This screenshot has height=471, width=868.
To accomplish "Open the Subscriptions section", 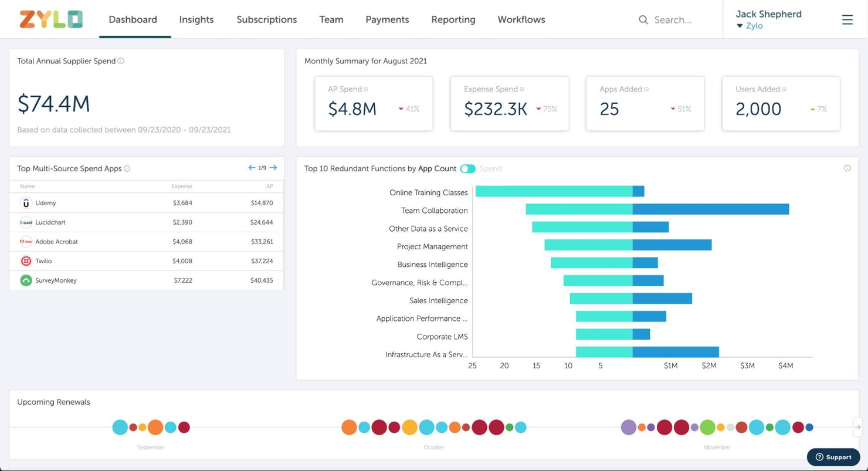I will click(x=266, y=19).
